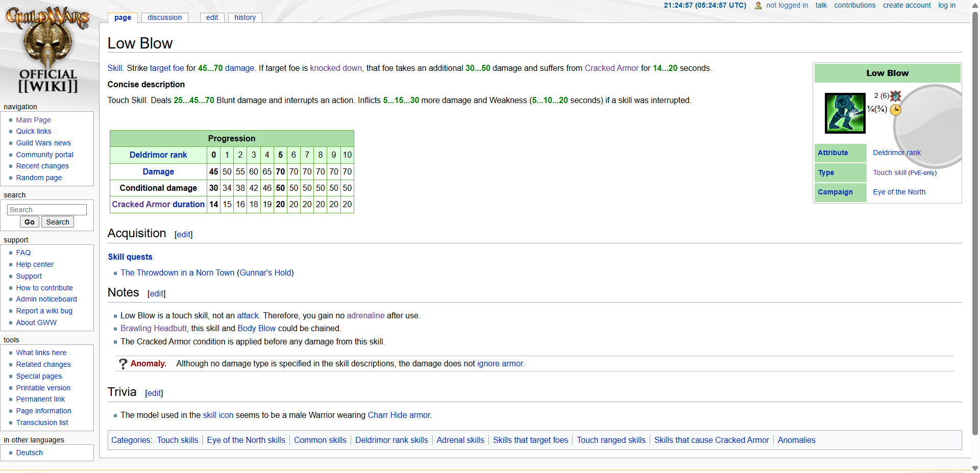Open Printable version link
980x473 pixels.
tap(43, 388)
